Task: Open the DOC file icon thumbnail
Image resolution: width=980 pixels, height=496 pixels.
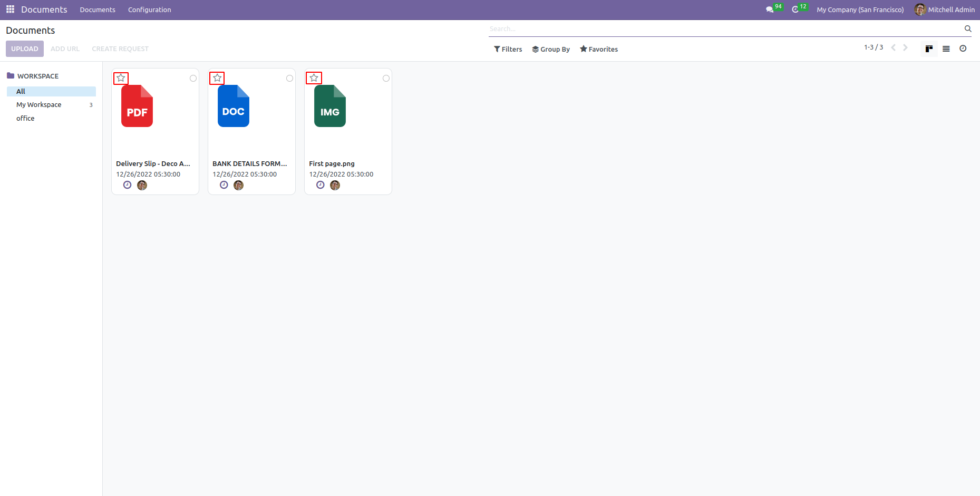Action: [x=234, y=106]
